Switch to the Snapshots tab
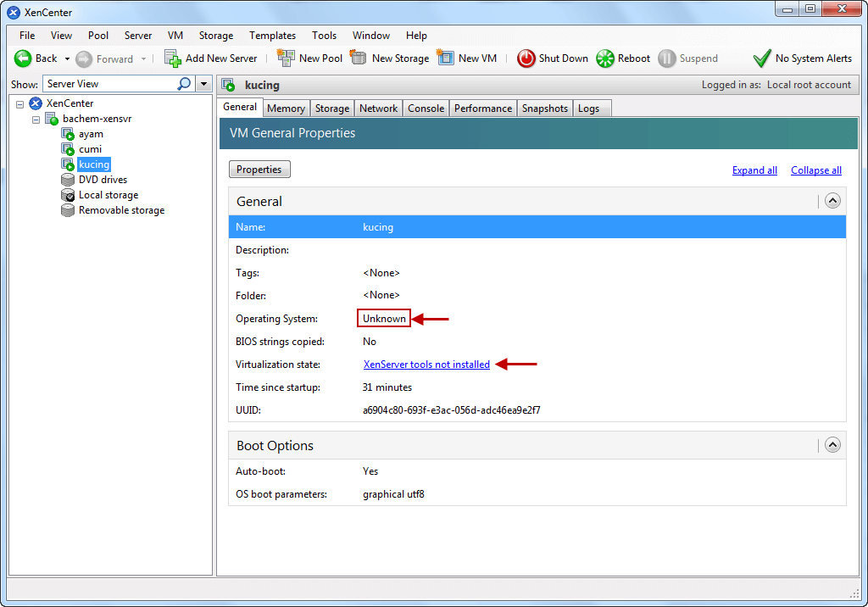Image resolution: width=868 pixels, height=607 pixels. (x=545, y=109)
